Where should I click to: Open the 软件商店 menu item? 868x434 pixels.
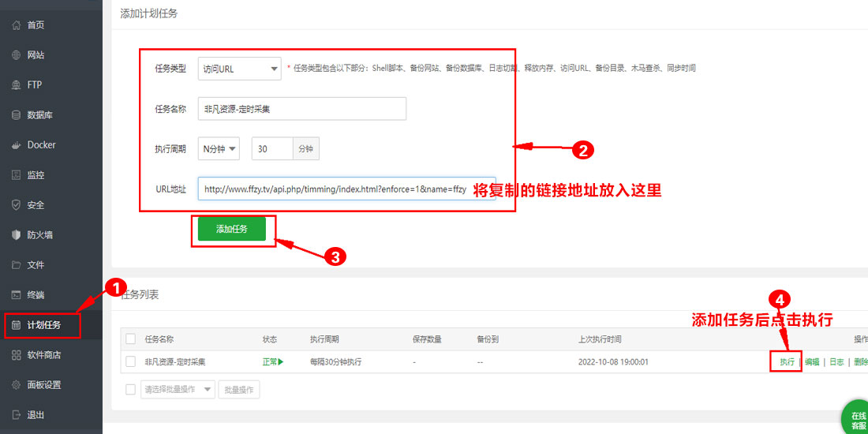[43, 355]
